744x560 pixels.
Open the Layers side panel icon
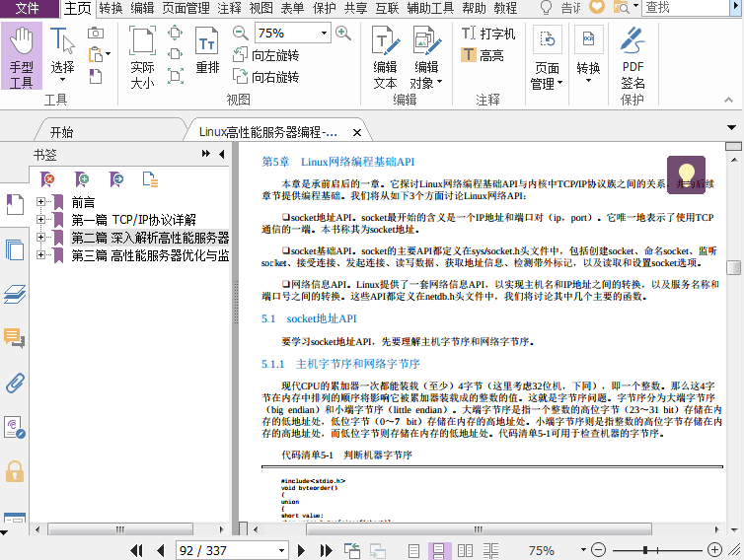pyautogui.click(x=15, y=294)
